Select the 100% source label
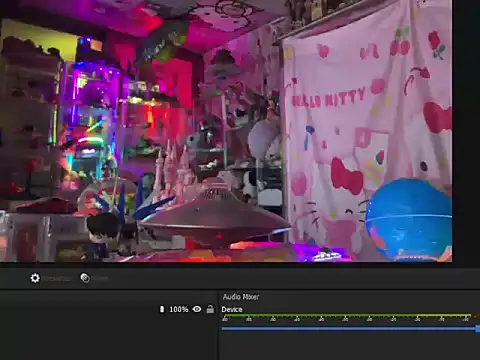 [x=179, y=309]
